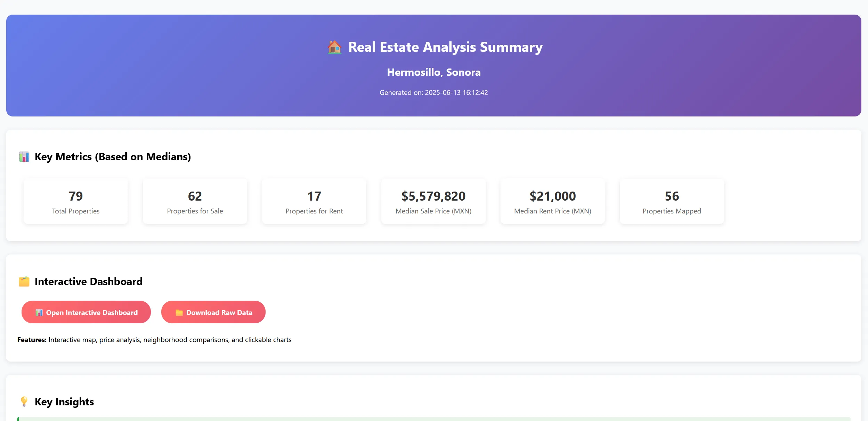Click the Key Insights section heading
The height and width of the screenshot is (421, 868).
64,402
